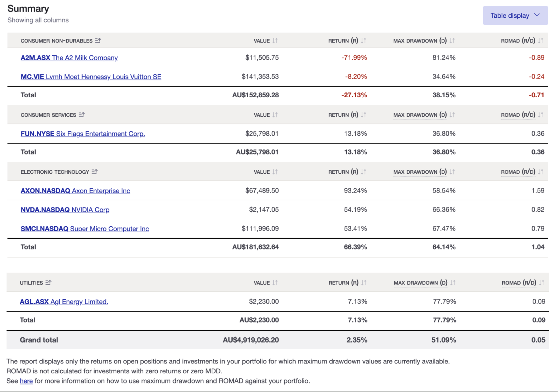Select the A2 Milk ROMAD -0.89
Screen dimensions: 558x392
pos(536,57)
